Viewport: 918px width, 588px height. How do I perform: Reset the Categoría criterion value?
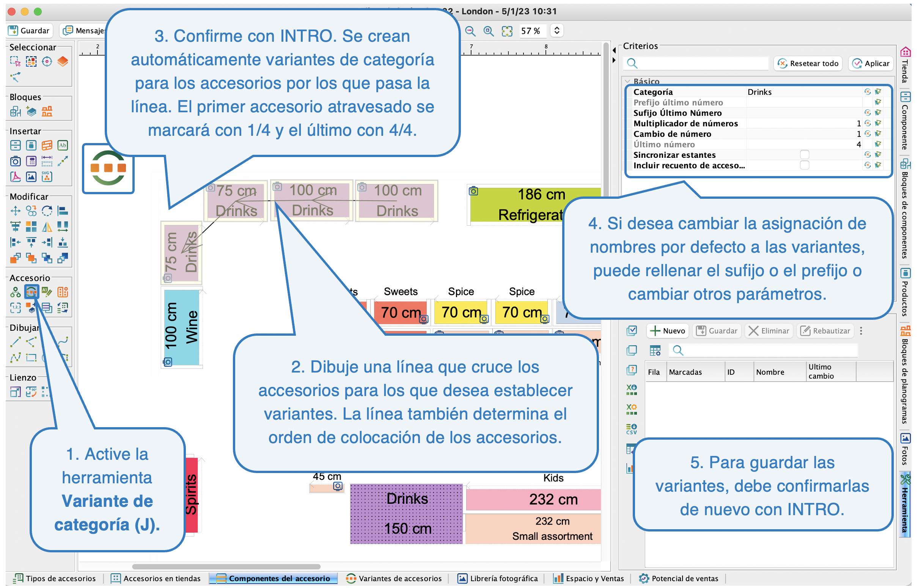[867, 92]
